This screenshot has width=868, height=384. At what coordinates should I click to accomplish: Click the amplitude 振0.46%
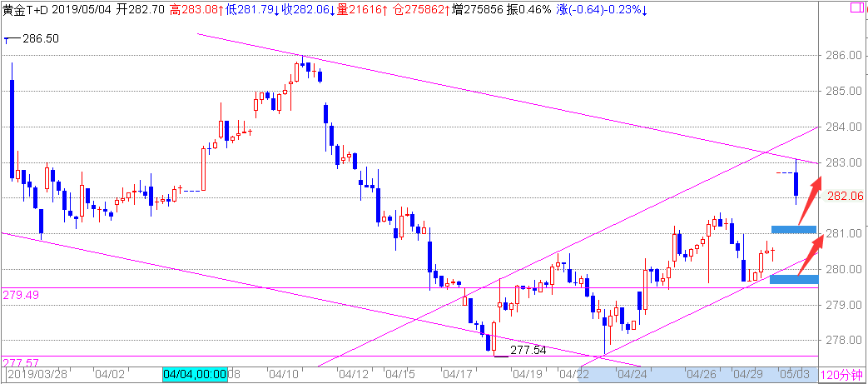coord(528,9)
